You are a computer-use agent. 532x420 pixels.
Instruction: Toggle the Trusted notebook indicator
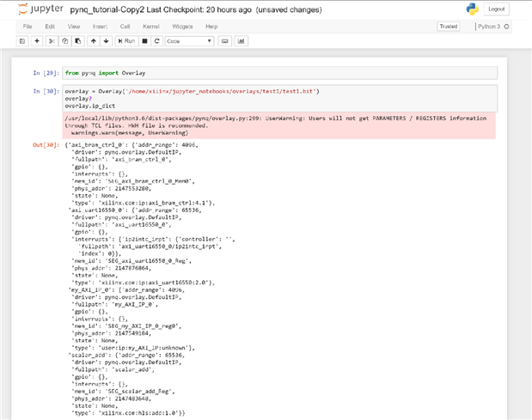[x=448, y=27]
